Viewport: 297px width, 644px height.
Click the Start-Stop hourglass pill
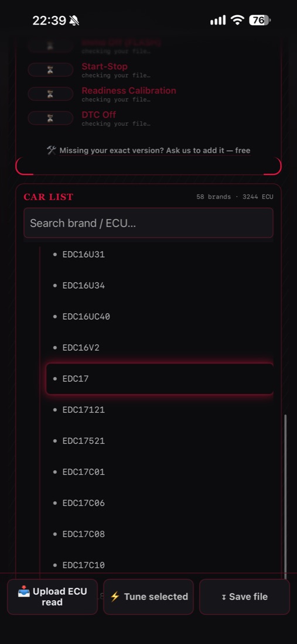[50, 70]
